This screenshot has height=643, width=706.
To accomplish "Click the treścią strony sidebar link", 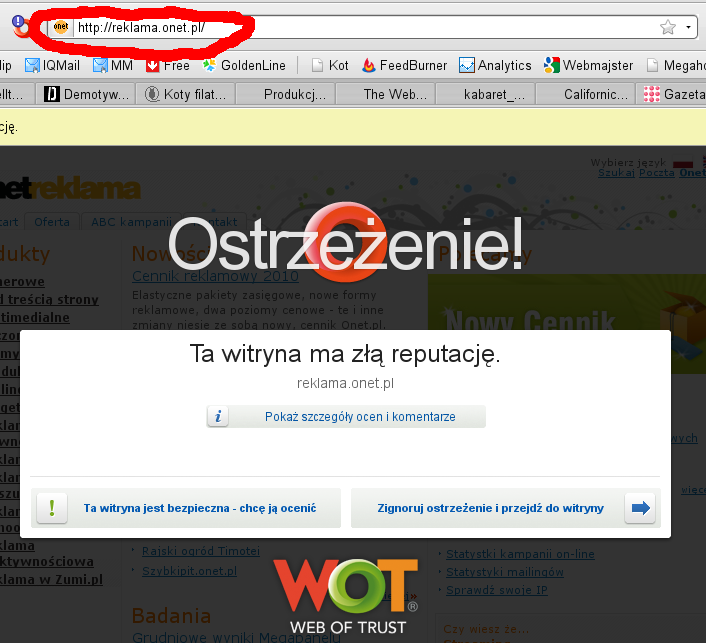I will (49, 299).
